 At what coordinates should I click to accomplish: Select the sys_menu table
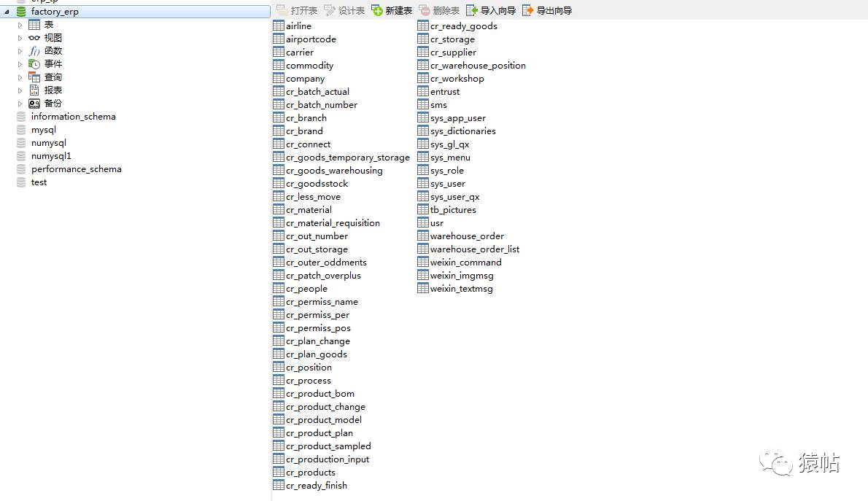pos(450,158)
